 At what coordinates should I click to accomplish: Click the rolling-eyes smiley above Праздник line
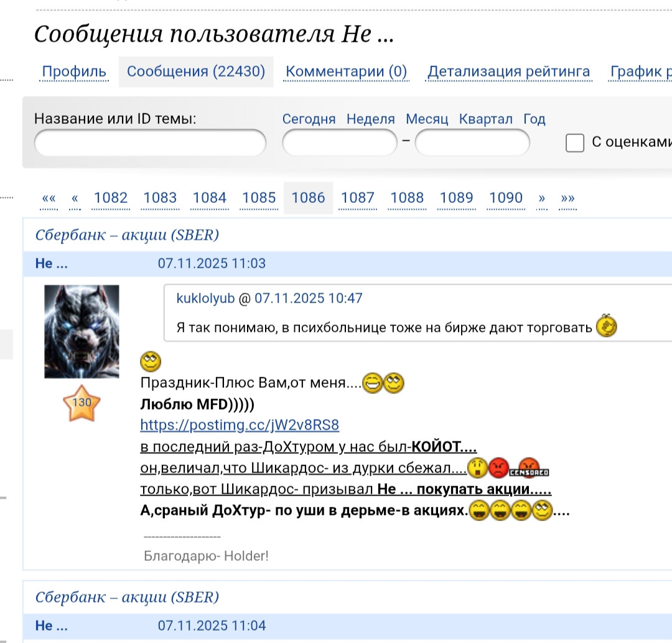click(151, 362)
